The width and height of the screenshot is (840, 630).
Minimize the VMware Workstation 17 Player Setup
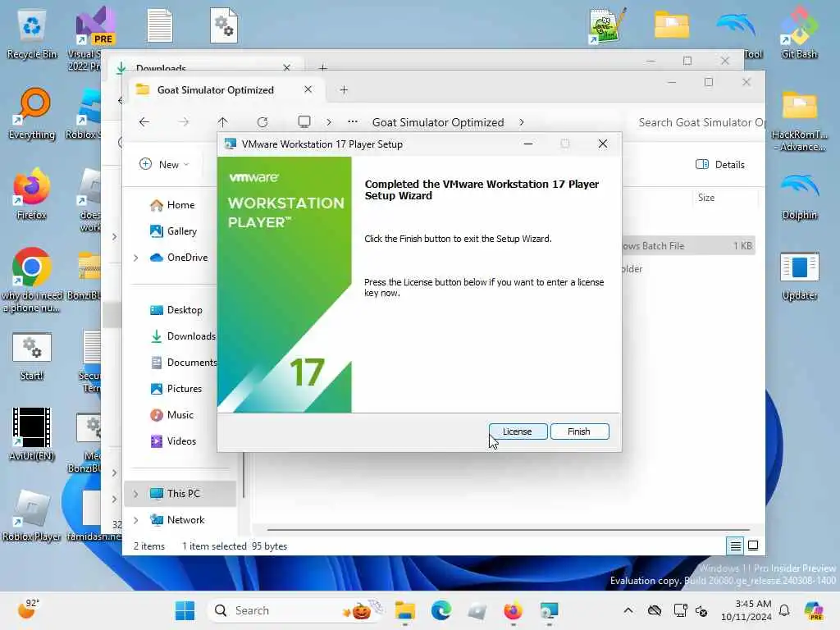pyautogui.click(x=528, y=144)
